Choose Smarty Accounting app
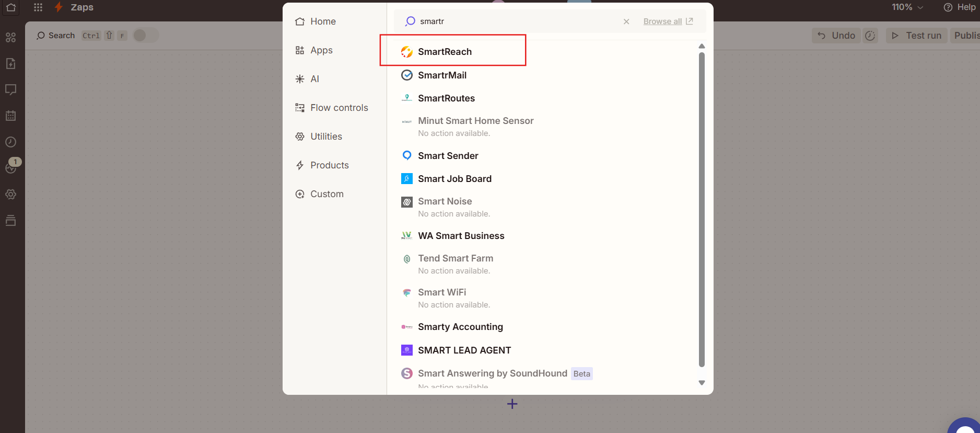Viewport: 980px width, 433px height. [x=545, y=327]
